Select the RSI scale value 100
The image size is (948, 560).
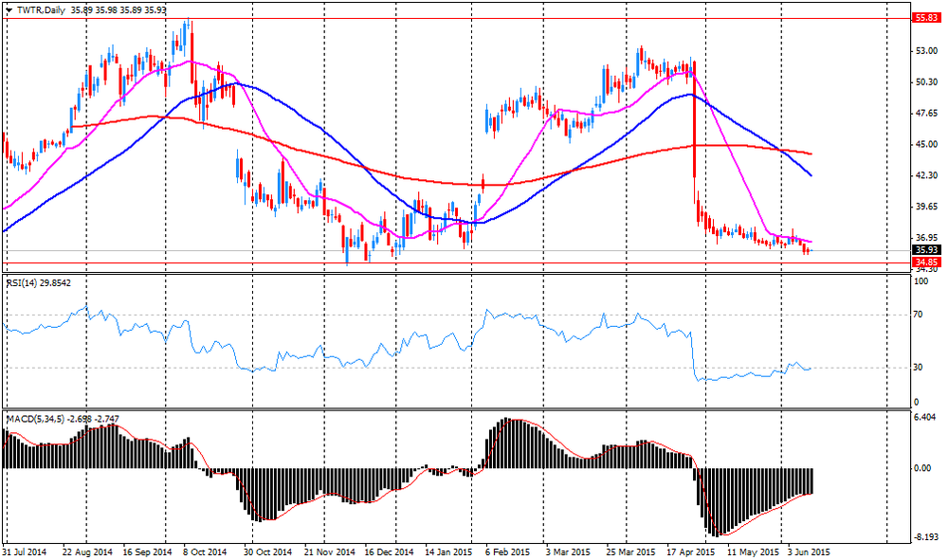point(921,281)
